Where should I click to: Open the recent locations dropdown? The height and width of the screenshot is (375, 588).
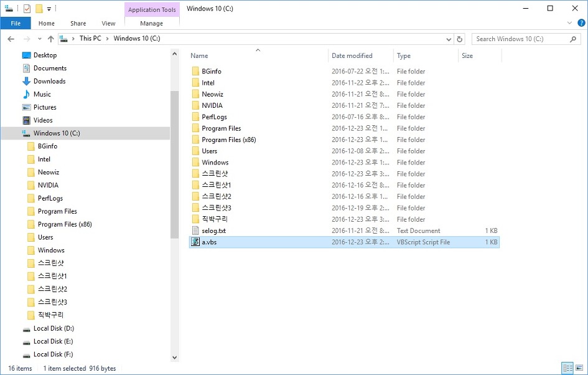(40, 39)
